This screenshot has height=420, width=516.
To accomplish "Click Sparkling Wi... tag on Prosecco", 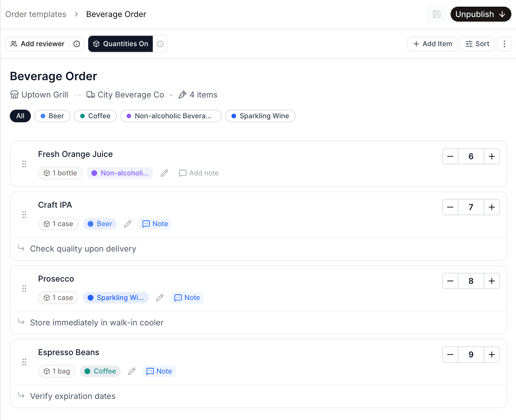I will [x=116, y=298].
